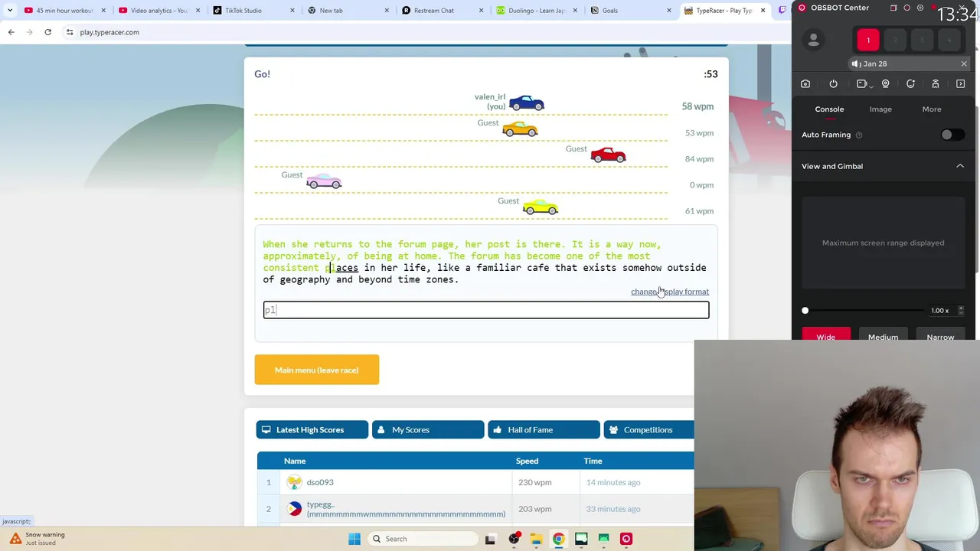Click the typing input field
980x551 pixels.
pos(486,310)
